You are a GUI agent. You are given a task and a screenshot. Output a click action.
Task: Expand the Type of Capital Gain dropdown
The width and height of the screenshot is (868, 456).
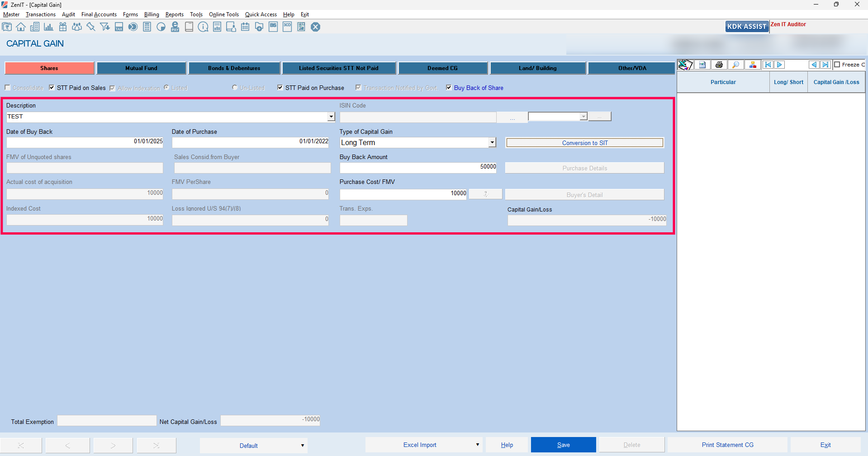(492, 143)
